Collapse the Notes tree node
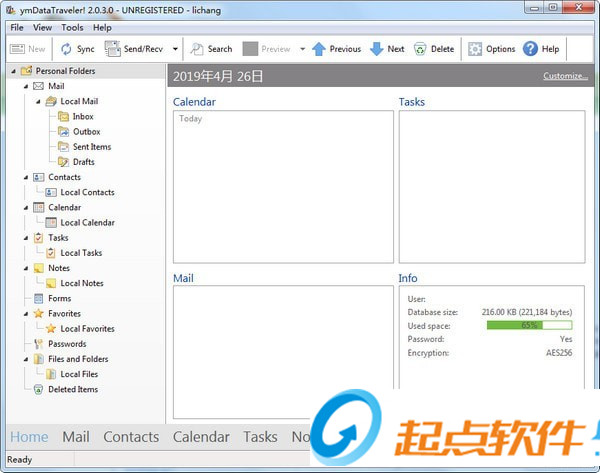Image resolution: width=600 pixels, height=473 pixels. 26,268
